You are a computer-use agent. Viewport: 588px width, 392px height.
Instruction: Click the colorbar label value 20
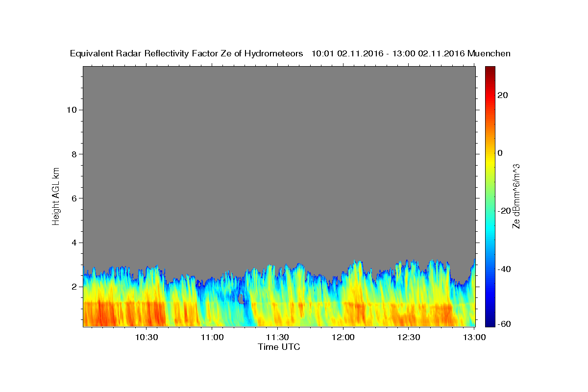point(503,95)
